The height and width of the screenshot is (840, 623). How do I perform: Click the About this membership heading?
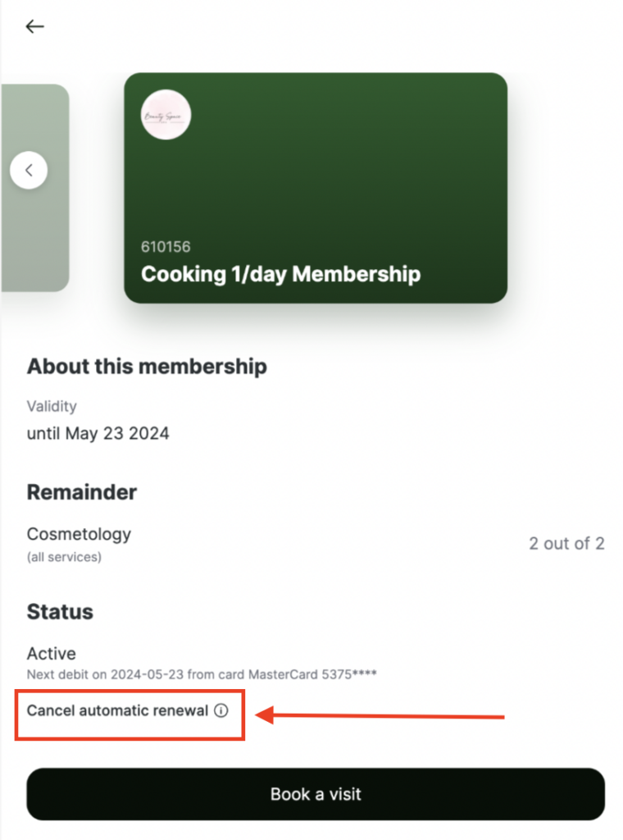147,367
